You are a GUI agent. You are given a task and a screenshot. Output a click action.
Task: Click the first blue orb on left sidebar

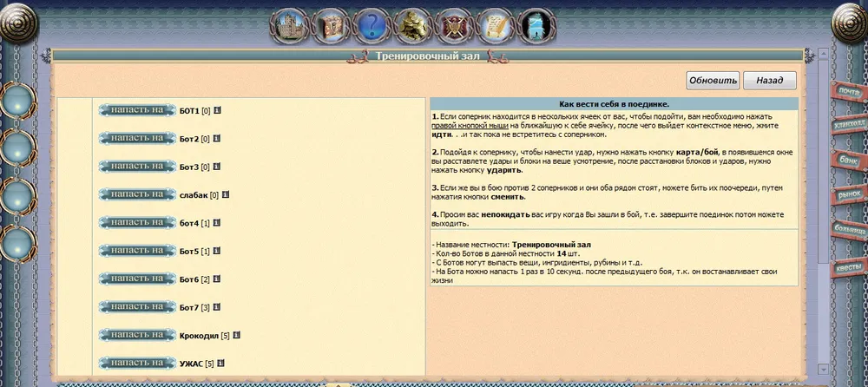click(x=17, y=102)
